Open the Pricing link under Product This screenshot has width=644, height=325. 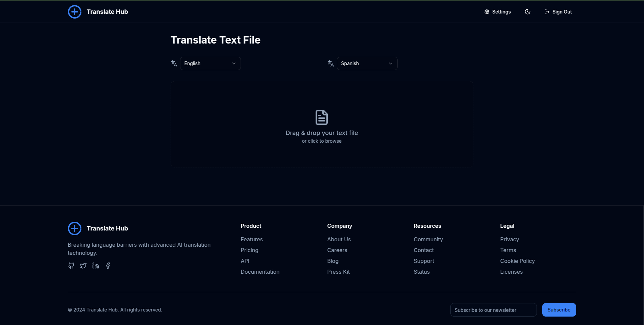(x=249, y=250)
